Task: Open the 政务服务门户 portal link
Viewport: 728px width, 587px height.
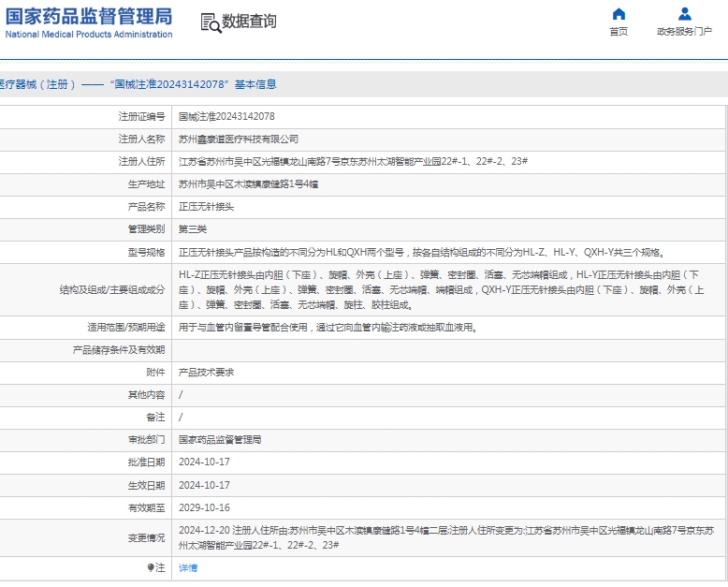Action: (684, 32)
